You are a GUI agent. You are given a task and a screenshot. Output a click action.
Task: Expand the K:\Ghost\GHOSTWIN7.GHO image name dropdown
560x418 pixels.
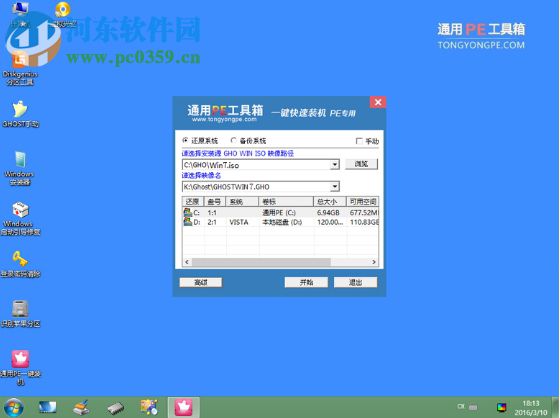[x=335, y=186]
